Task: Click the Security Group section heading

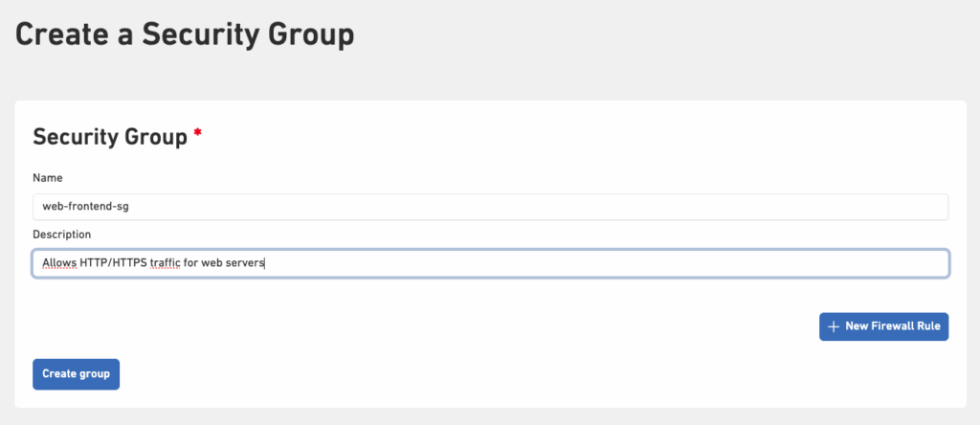Action: (110, 137)
